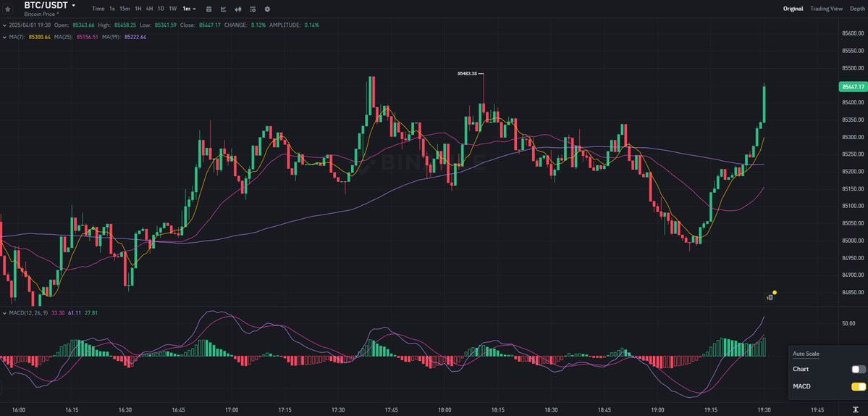Select the Time chart view
The width and height of the screenshot is (868, 416).
click(x=98, y=9)
